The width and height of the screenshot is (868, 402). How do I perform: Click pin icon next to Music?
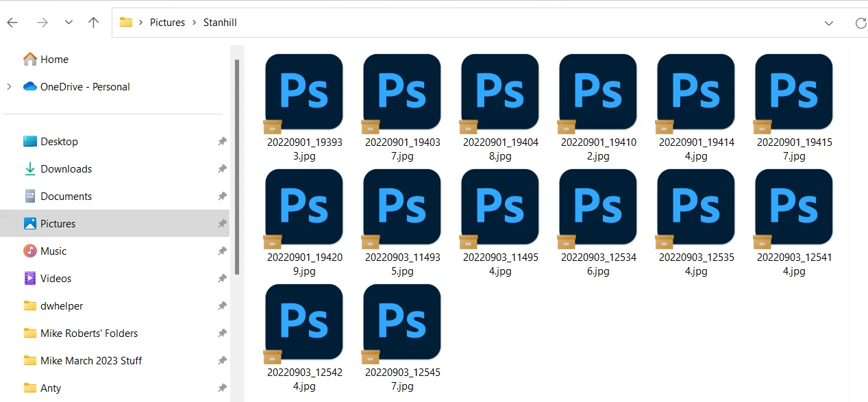pos(222,251)
